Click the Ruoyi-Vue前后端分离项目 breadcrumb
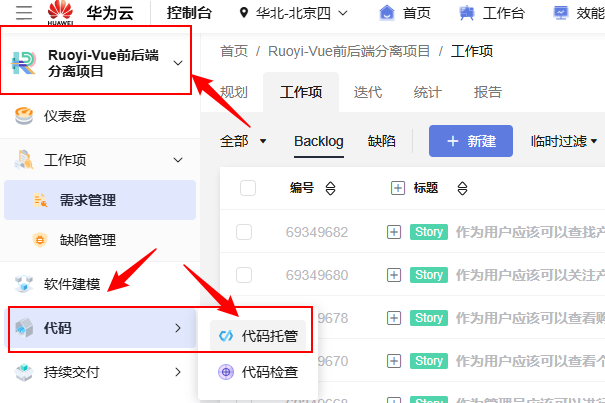This screenshot has width=605, height=403. 349,51
